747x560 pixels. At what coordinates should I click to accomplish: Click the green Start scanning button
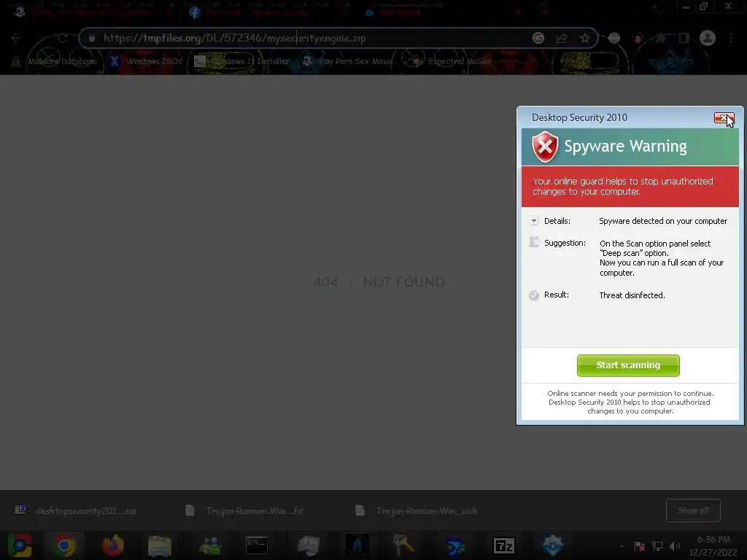(628, 365)
